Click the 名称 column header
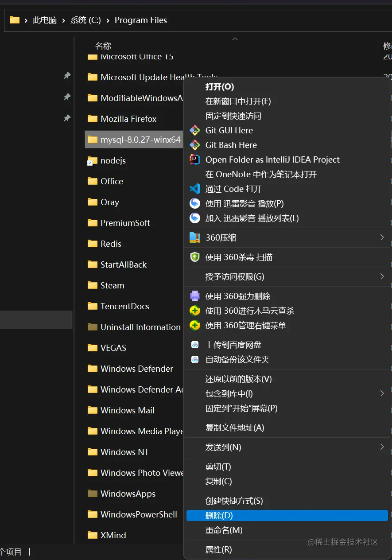 coord(103,46)
